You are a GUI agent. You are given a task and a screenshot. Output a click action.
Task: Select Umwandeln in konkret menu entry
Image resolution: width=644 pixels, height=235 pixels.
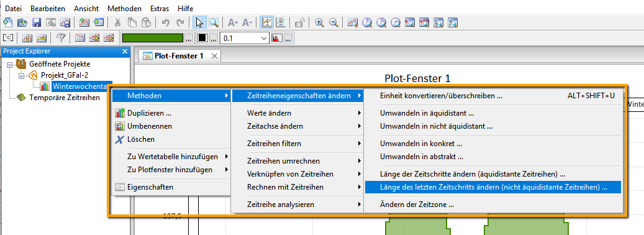(x=493, y=144)
